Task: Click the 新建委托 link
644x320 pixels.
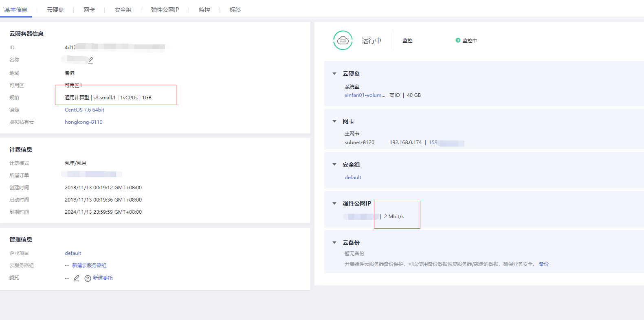Action: point(103,278)
